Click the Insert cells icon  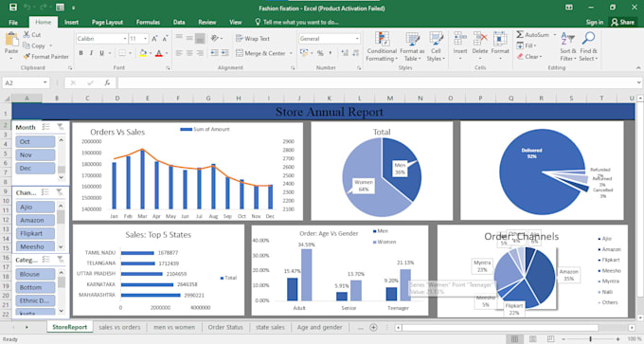coord(460,38)
